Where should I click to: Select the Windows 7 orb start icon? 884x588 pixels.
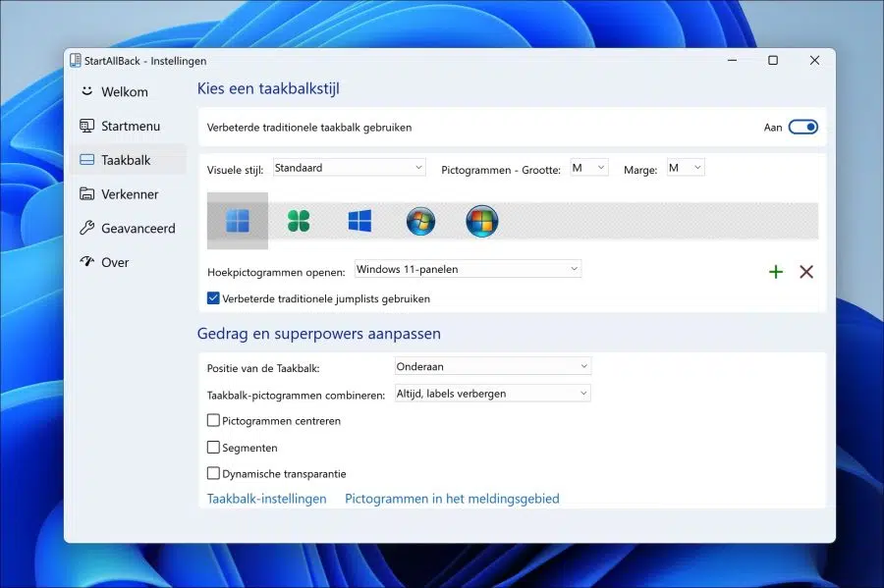420,221
